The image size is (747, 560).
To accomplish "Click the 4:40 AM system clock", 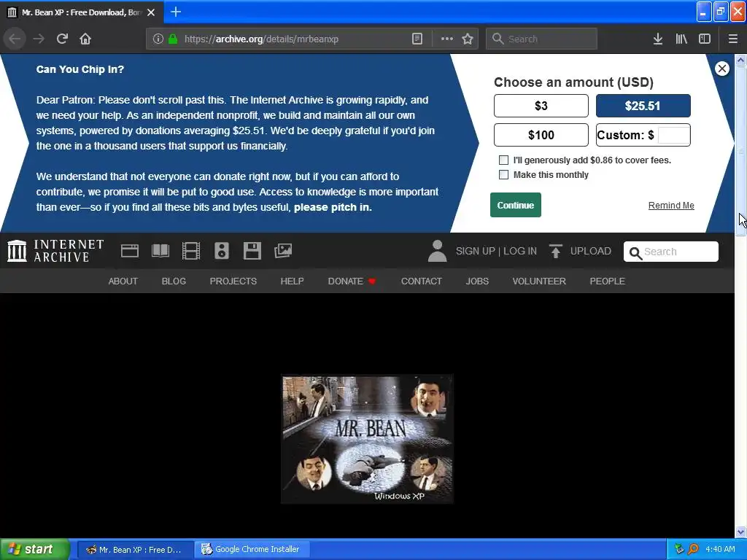I will click(x=720, y=549).
